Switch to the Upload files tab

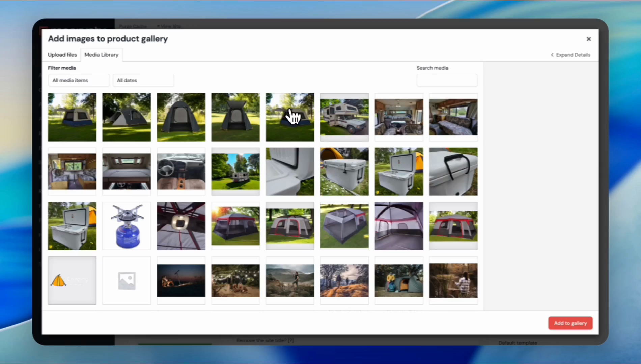[62, 55]
